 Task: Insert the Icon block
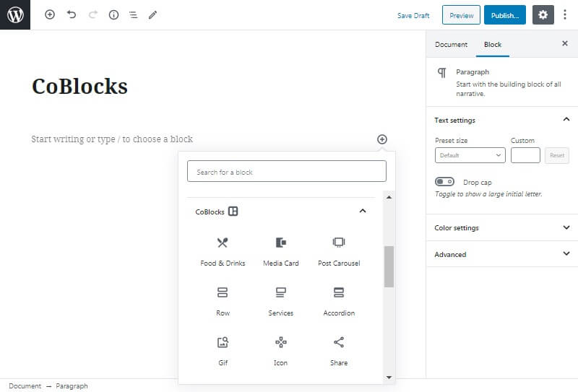point(281,351)
